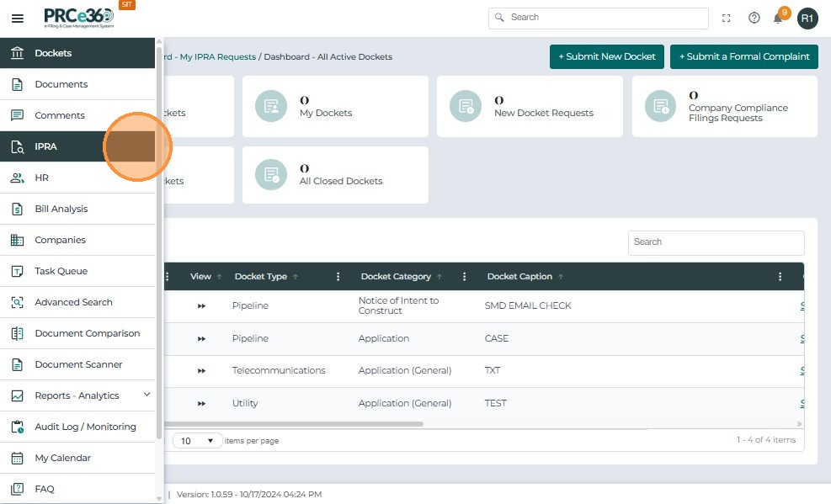Select Companies in the sidebar
This screenshot has height=504, width=831.
(60, 240)
